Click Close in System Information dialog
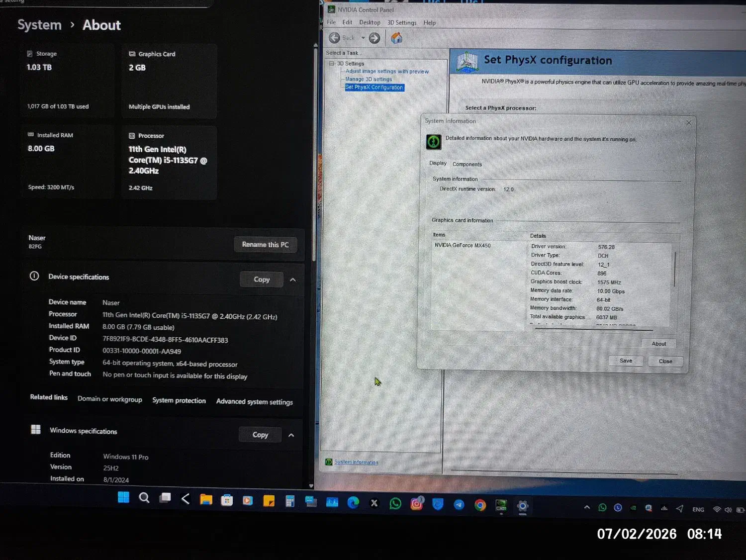 (665, 361)
